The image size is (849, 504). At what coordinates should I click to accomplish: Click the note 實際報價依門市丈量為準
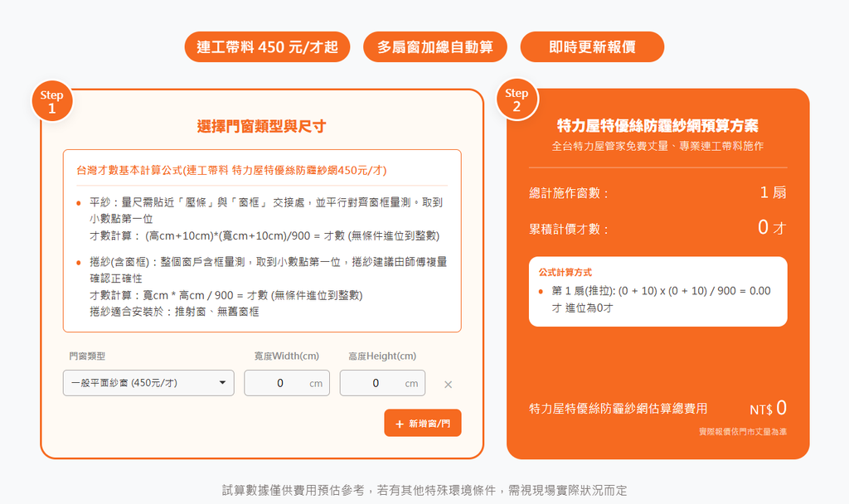coord(742,431)
